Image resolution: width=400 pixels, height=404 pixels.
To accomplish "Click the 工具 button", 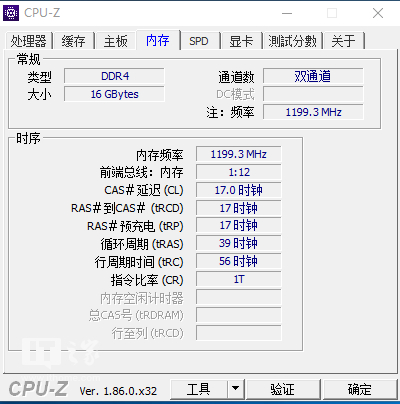I will click(x=199, y=389).
